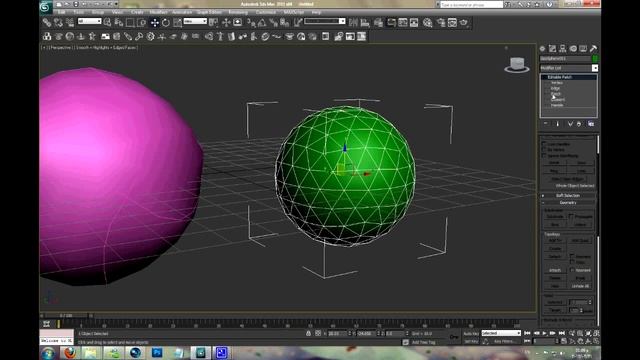Switch to the Create command panel
Image resolution: width=640 pixels, height=360 pixels.
(x=542, y=49)
